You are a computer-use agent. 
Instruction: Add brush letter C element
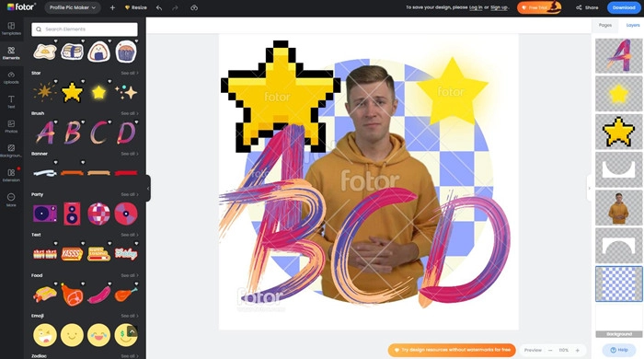coord(98,133)
